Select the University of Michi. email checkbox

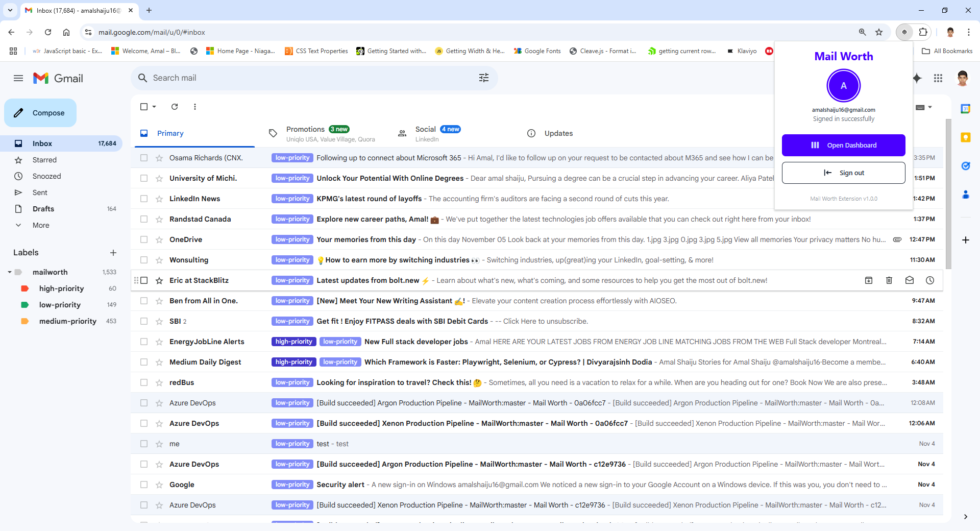tap(144, 178)
